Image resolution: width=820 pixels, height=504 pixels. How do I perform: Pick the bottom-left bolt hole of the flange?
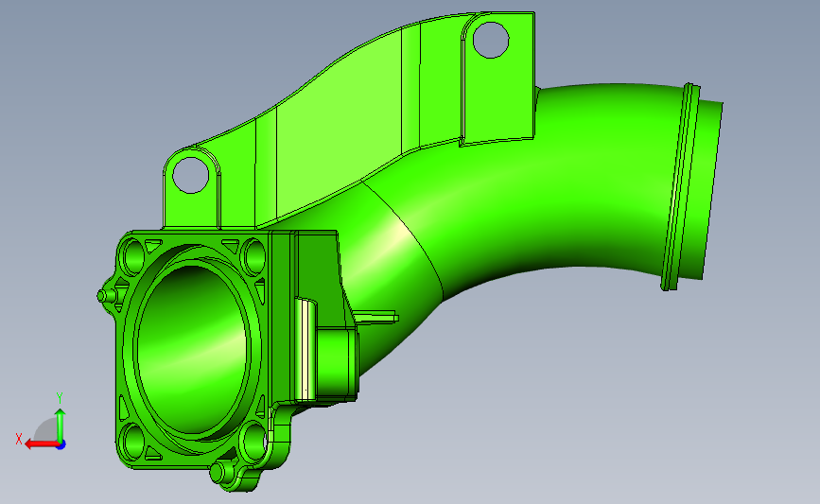pyautogui.click(x=132, y=442)
